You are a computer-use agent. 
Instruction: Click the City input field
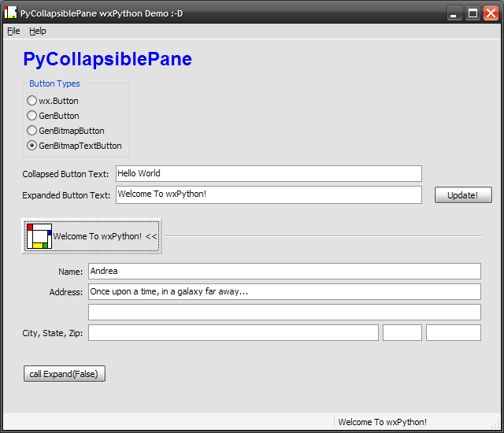(x=233, y=333)
